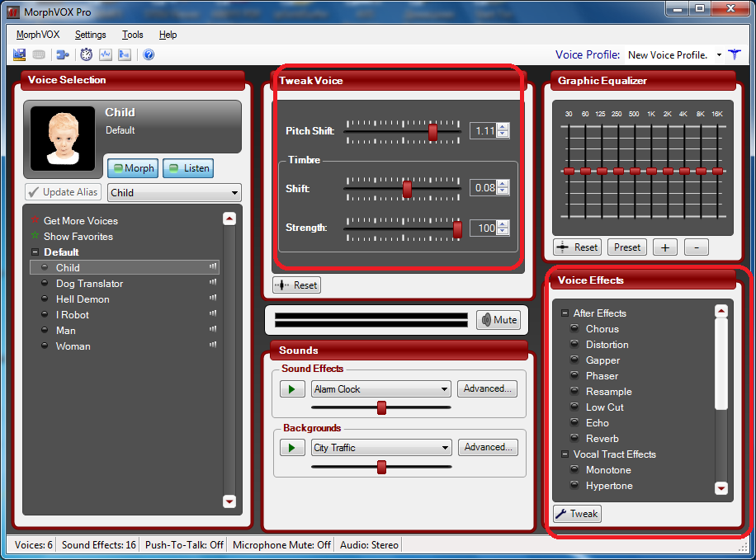Toggle the Morph button
Image resolution: width=756 pixels, height=560 pixels.
tap(133, 168)
